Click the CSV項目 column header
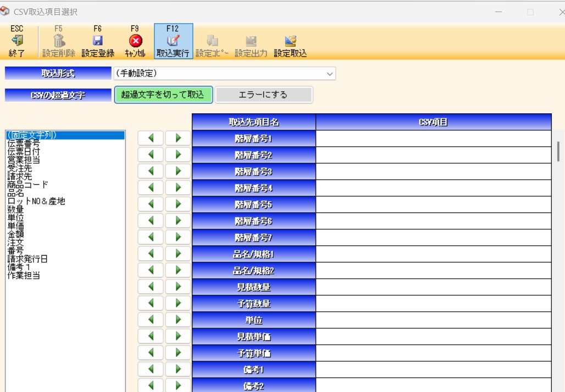This screenshot has width=565, height=392. 433,122
